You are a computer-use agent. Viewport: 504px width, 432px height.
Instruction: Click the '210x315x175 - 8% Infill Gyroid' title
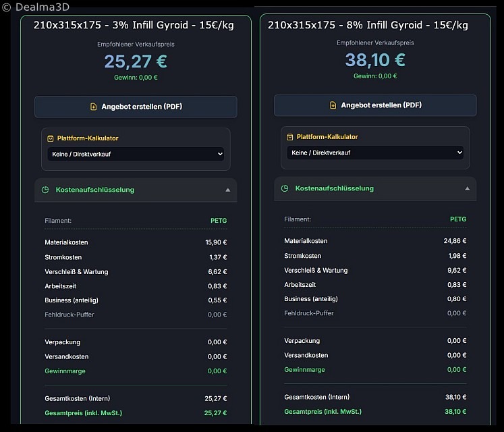pyautogui.click(x=368, y=25)
